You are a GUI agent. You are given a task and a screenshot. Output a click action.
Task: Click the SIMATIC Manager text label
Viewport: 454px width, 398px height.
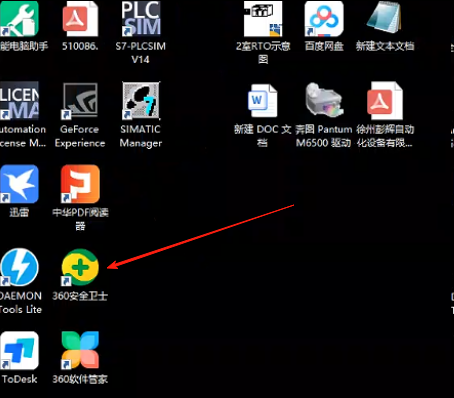coord(141,136)
